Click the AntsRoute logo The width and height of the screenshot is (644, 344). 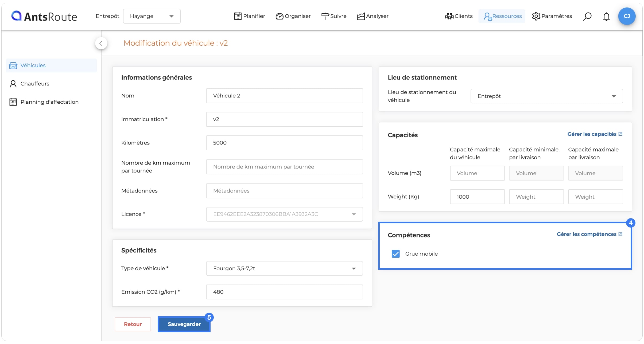click(44, 16)
